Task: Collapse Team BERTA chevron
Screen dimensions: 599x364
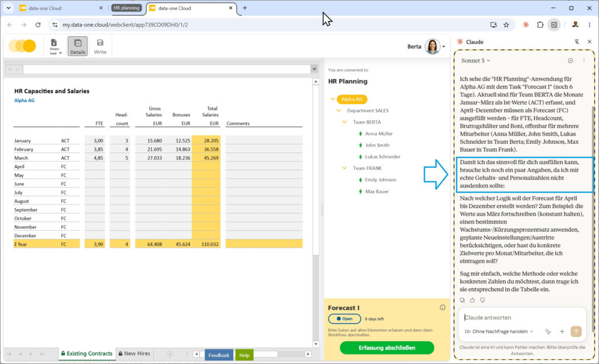Action: coord(344,122)
